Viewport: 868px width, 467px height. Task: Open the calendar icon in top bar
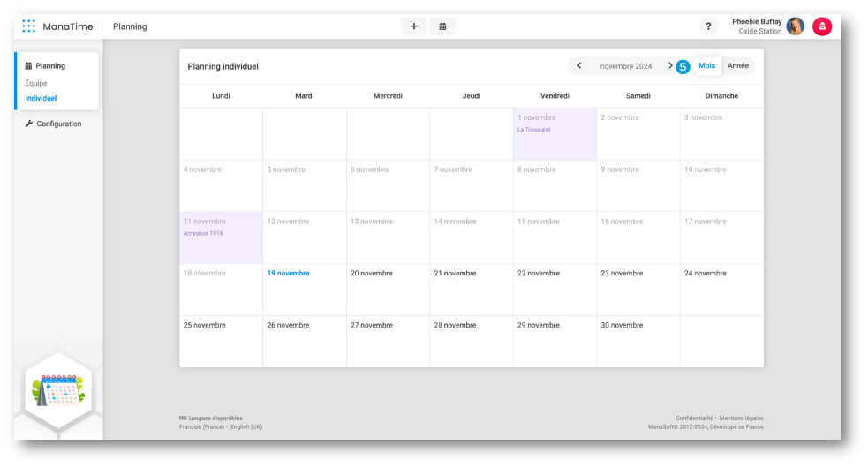(x=442, y=26)
